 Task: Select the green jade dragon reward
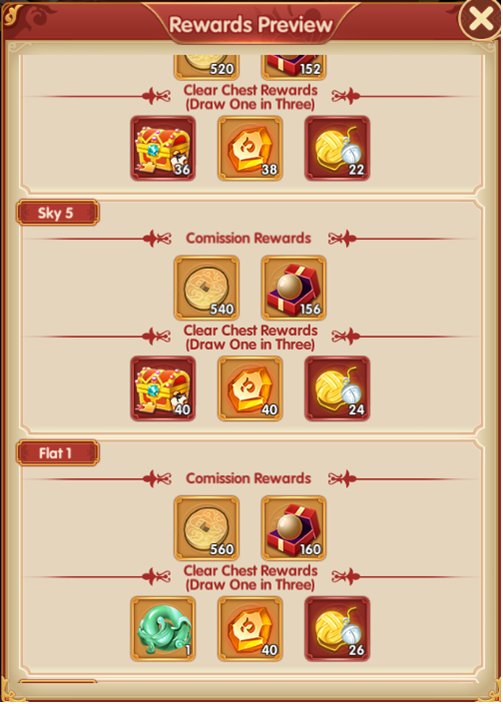(163, 629)
